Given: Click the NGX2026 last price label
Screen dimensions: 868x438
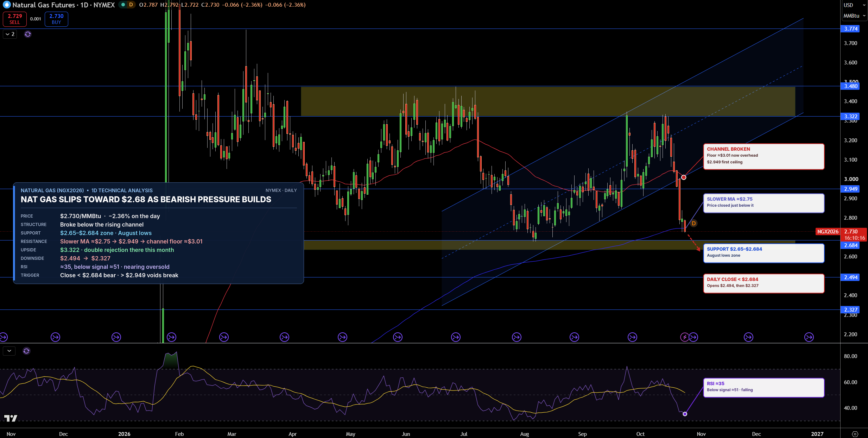Looking at the screenshot, I should click(828, 232).
